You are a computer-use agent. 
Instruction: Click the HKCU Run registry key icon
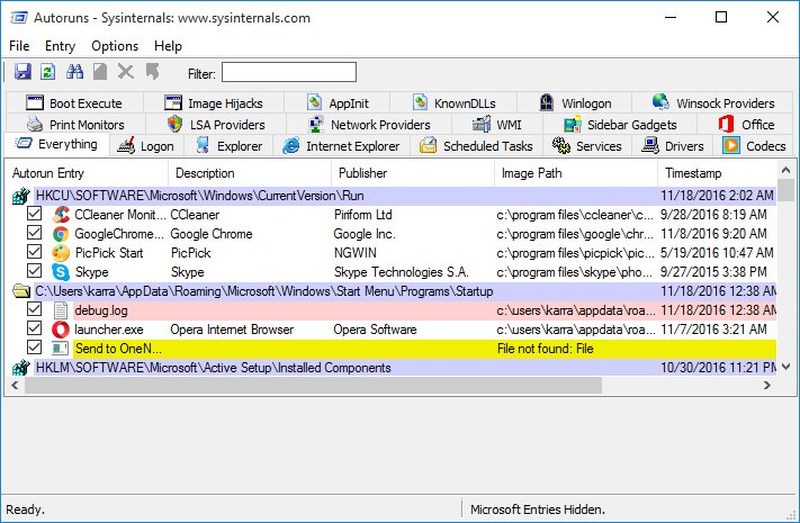[x=21, y=196]
